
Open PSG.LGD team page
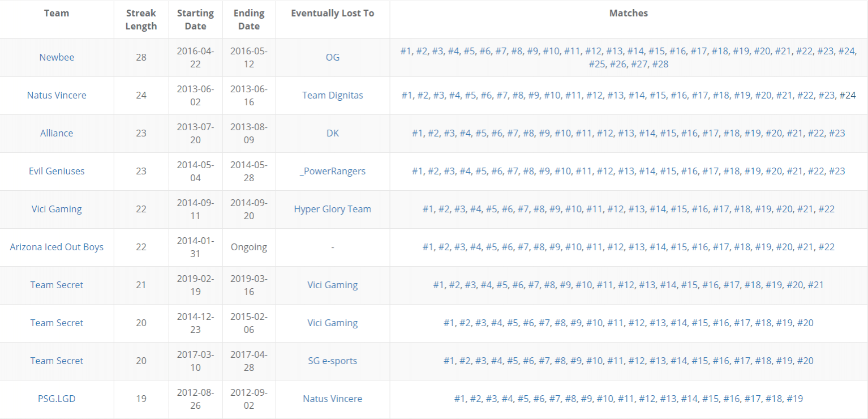57,399
